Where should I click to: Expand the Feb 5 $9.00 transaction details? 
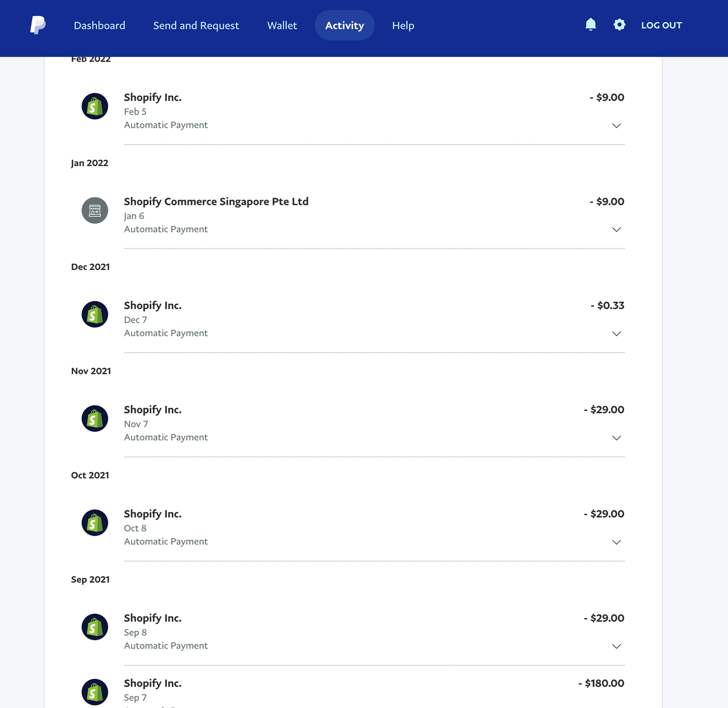coord(617,126)
